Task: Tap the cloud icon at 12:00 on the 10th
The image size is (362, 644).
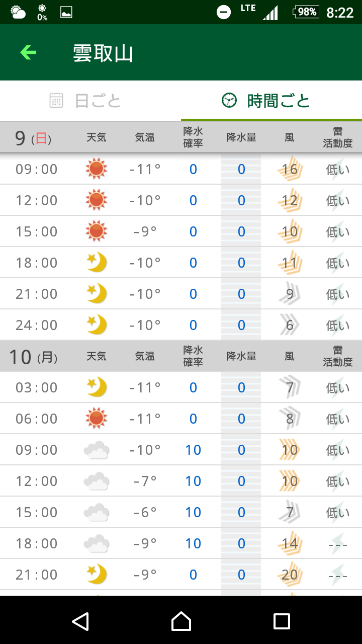Action: click(x=97, y=481)
